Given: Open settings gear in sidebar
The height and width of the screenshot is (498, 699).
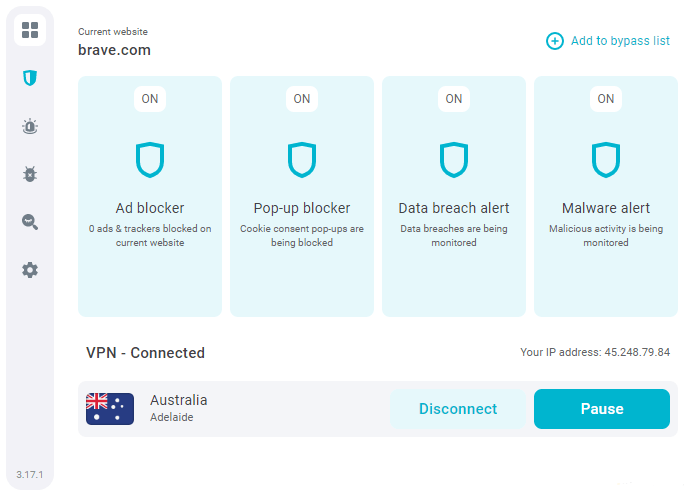Looking at the screenshot, I should click(30, 270).
